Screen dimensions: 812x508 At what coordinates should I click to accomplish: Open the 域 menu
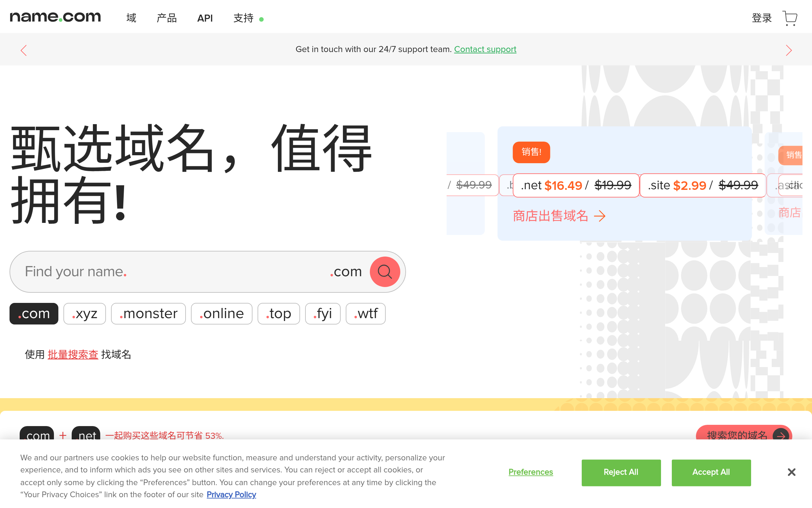(x=131, y=18)
